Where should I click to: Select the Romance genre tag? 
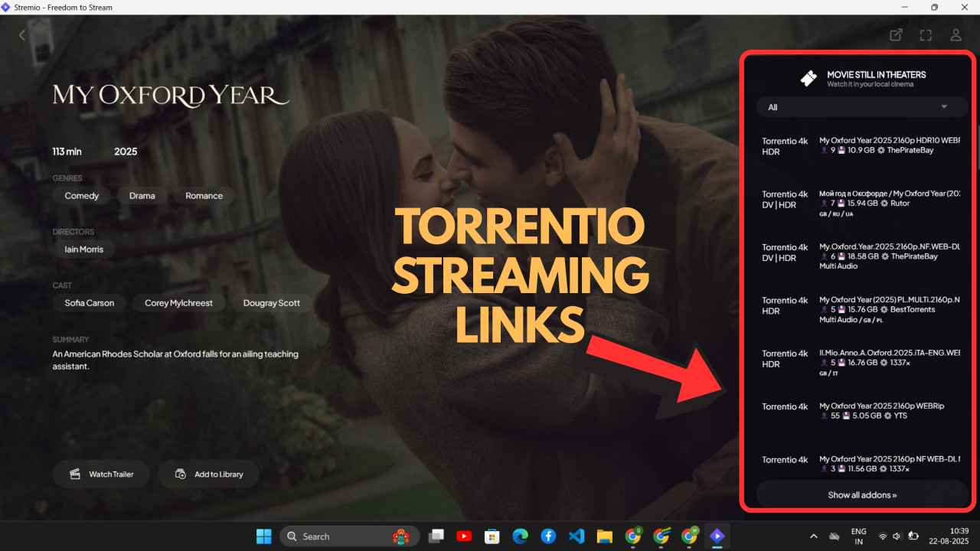click(x=204, y=196)
